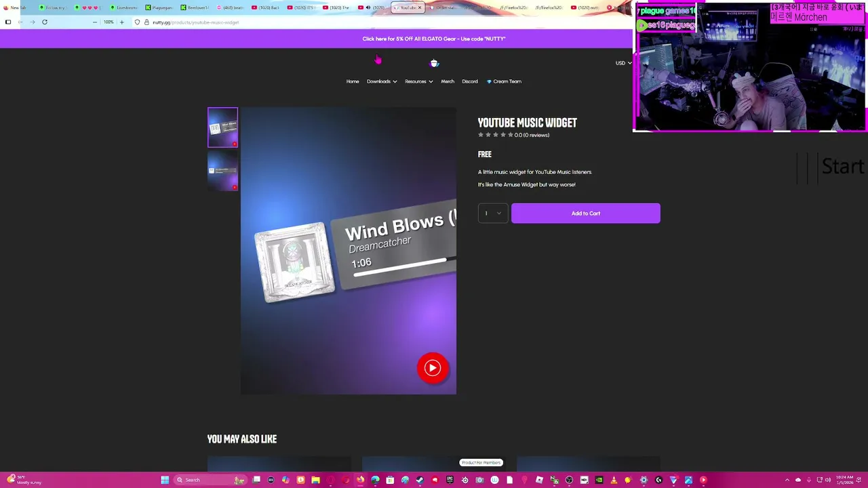Click the YOUTUBE MUSIC WIDGET product title
868x488 pixels.
pyautogui.click(x=527, y=123)
